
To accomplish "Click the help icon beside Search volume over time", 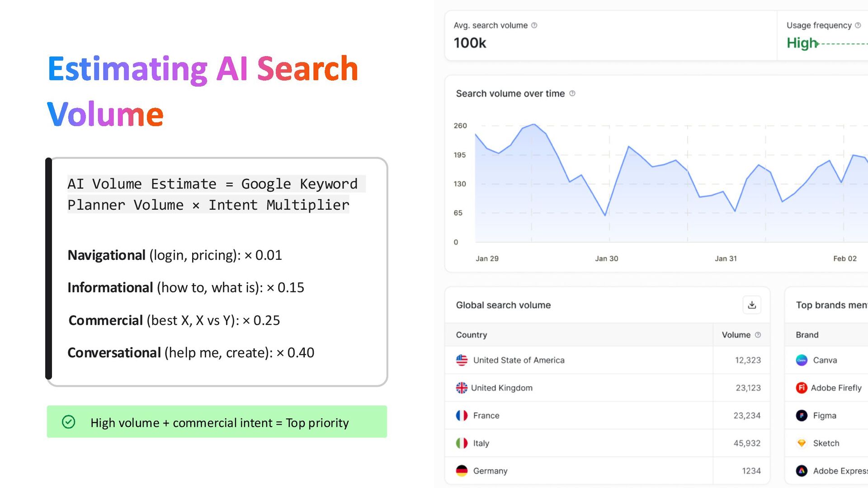I will pyautogui.click(x=572, y=94).
